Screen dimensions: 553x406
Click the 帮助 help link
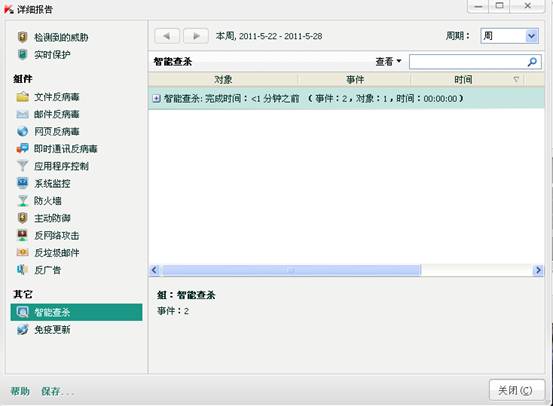[20, 391]
